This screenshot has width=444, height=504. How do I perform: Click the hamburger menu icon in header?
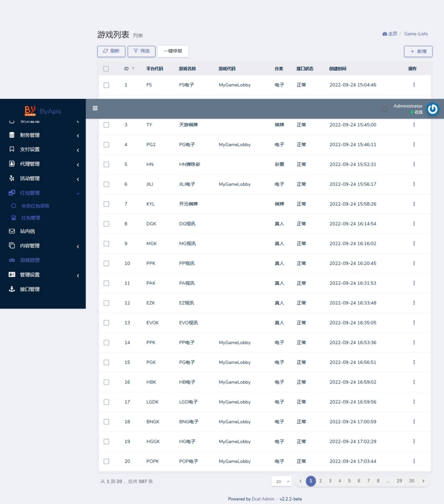click(x=95, y=108)
